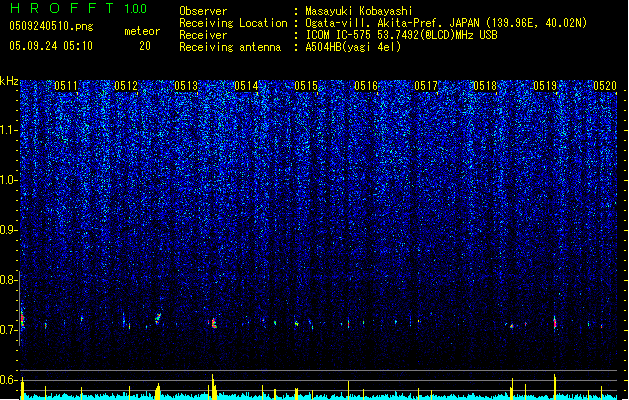The image size is (629, 400).
Task: Click the 0516 time marker
Action: point(366,86)
